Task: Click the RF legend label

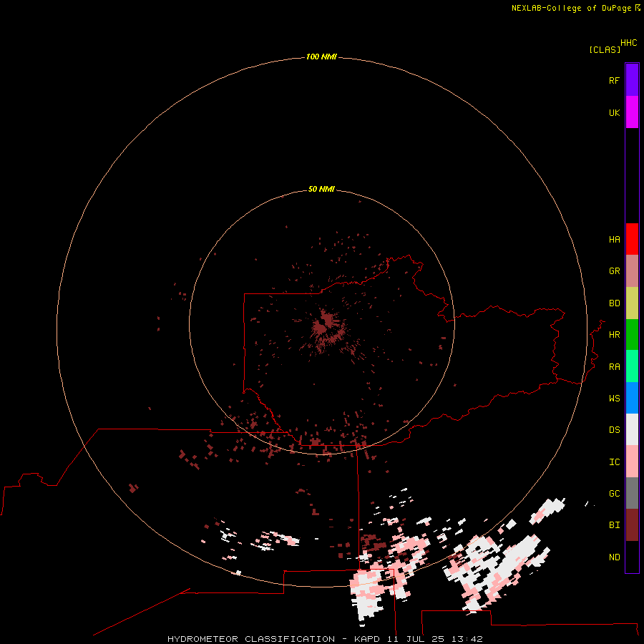Action: pyautogui.click(x=614, y=80)
